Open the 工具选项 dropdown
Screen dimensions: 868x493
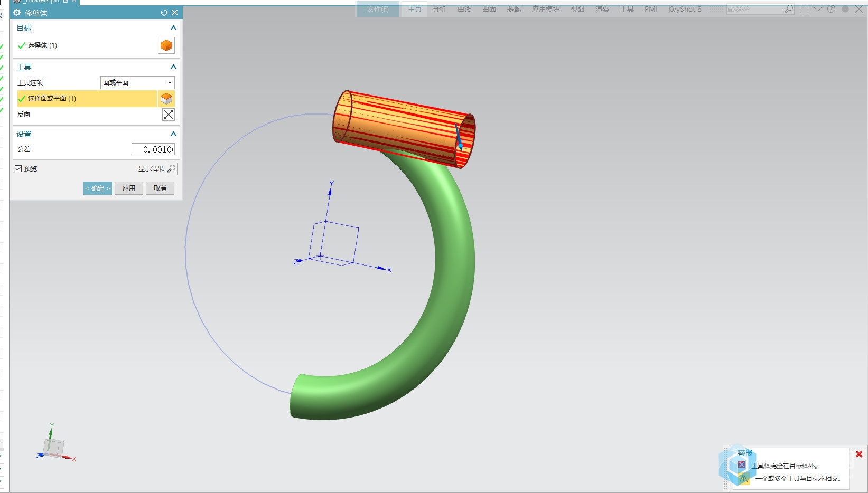[137, 82]
